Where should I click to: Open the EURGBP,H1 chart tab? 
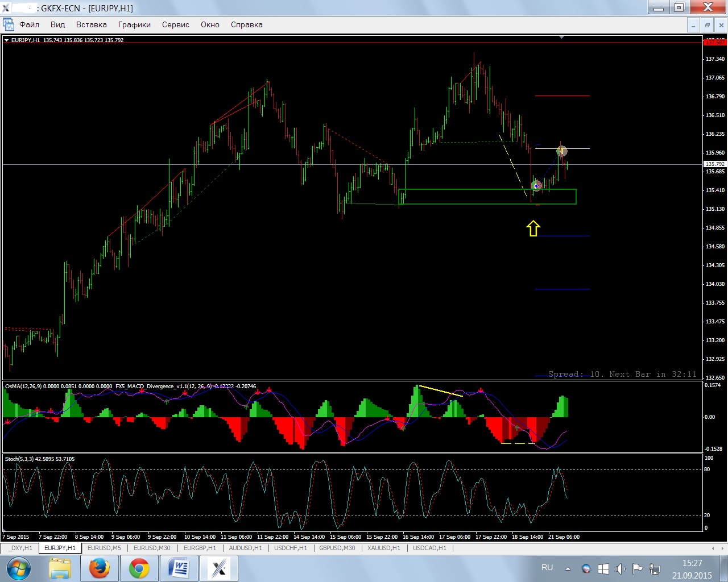click(200, 548)
